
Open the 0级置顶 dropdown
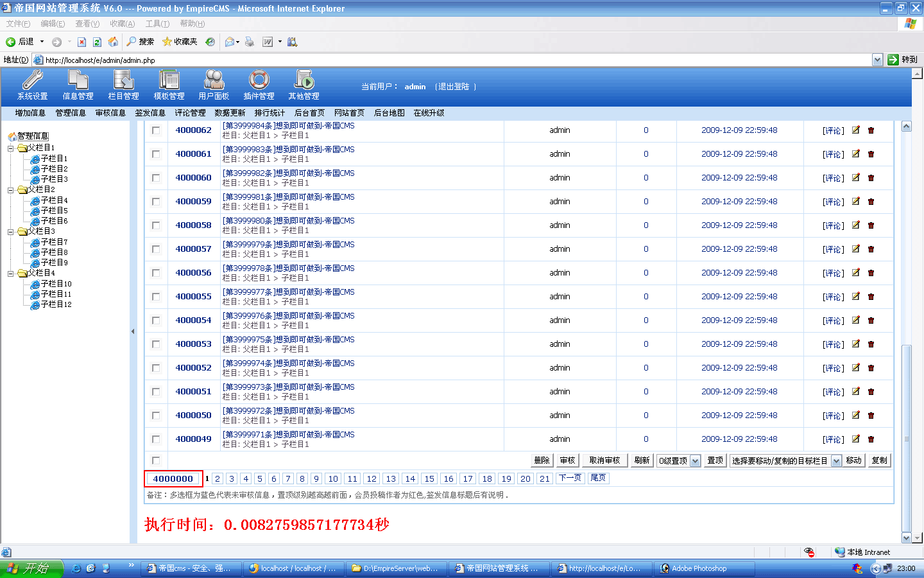point(695,460)
